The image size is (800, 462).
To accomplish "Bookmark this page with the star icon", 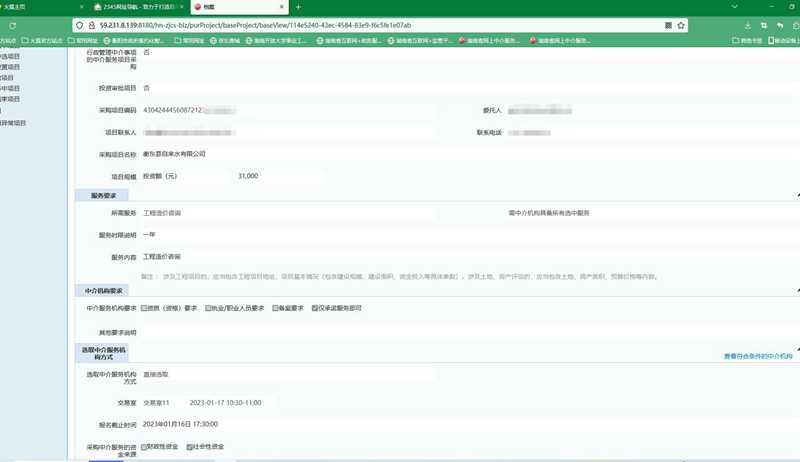I will tap(681, 25).
